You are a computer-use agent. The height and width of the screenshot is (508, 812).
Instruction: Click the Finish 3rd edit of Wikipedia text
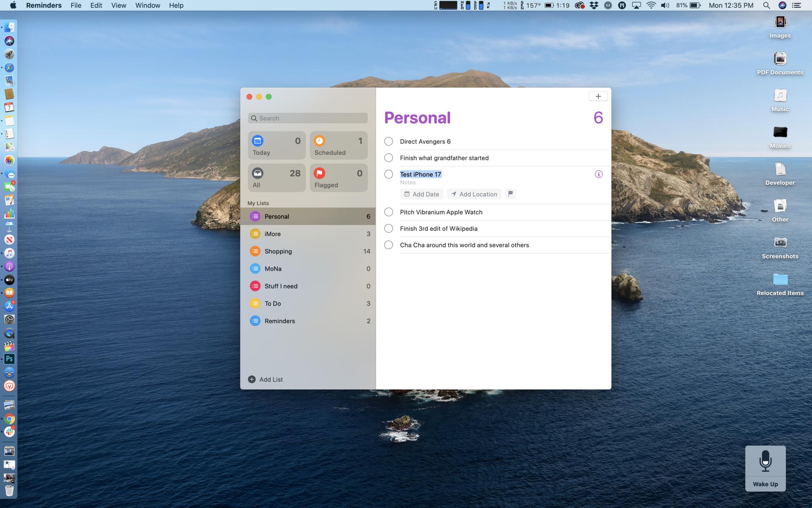[439, 229]
